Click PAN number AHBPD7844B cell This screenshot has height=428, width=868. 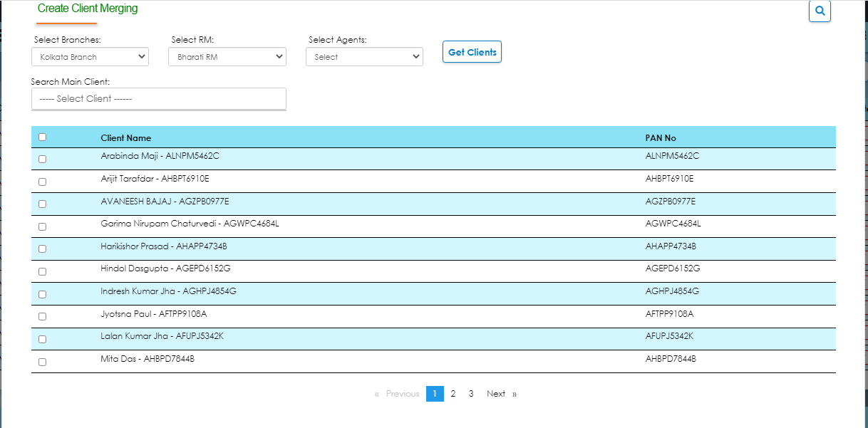pyautogui.click(x=671, y=359)
